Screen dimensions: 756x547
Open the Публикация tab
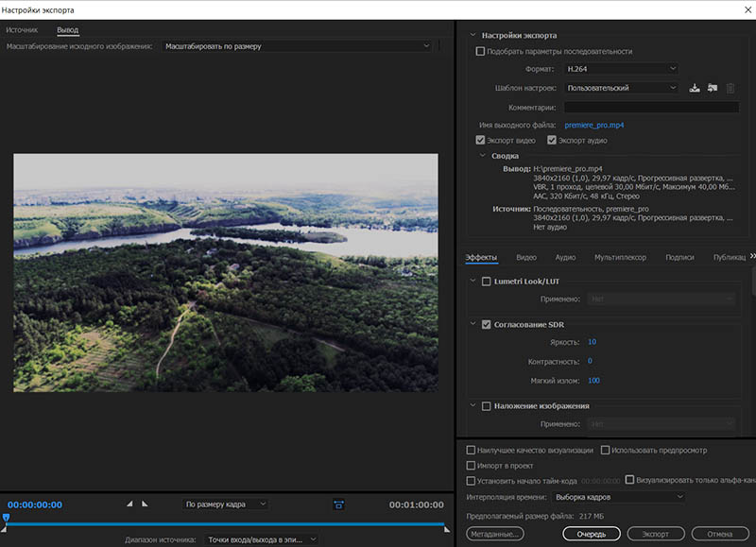pos(730,257)
